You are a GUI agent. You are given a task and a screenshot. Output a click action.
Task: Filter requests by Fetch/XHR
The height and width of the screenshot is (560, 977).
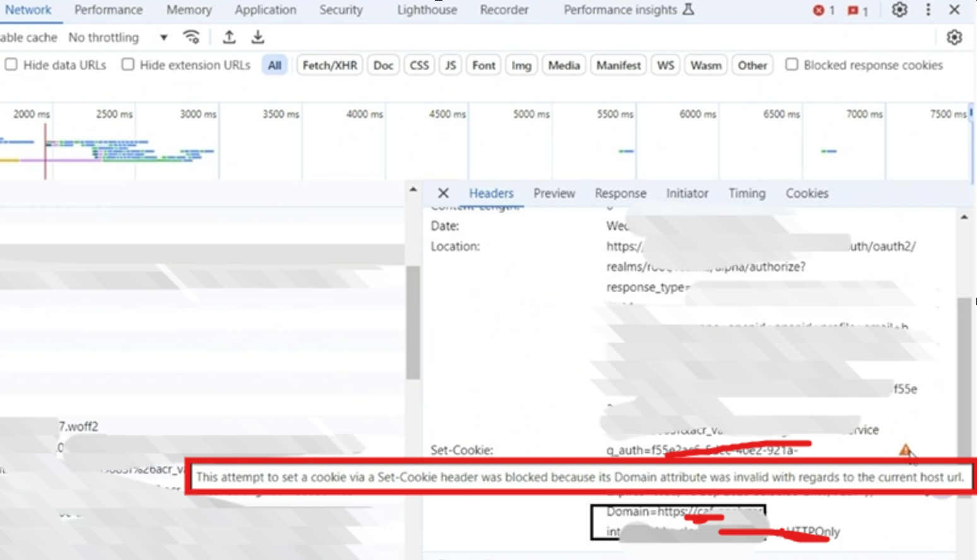tap(329, 65)
